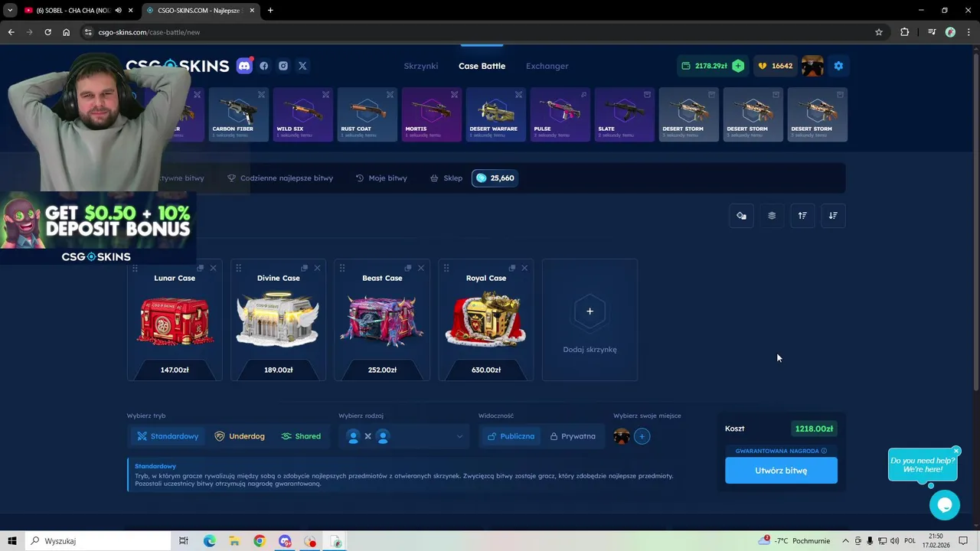Reload the page

coord(47,32)
